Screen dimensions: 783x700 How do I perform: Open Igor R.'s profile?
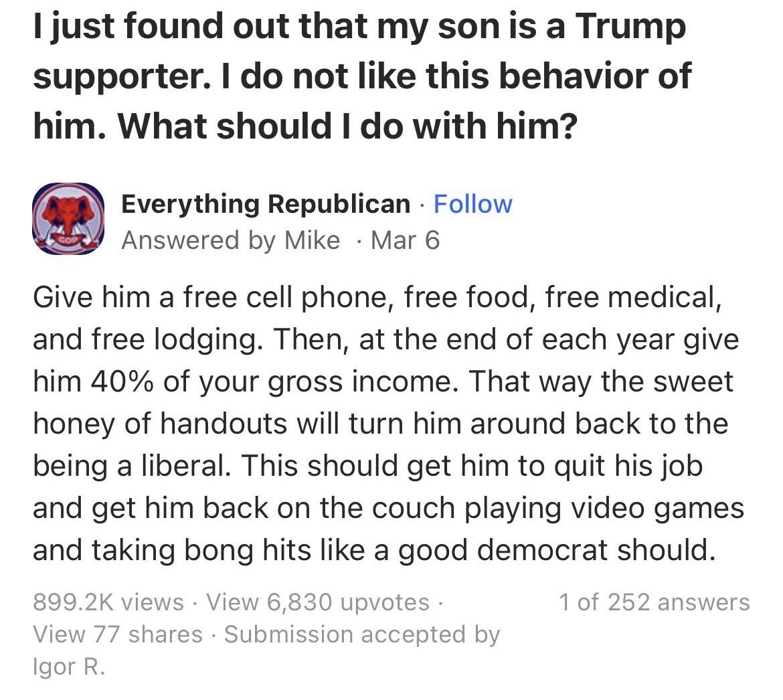pos(69,667)
